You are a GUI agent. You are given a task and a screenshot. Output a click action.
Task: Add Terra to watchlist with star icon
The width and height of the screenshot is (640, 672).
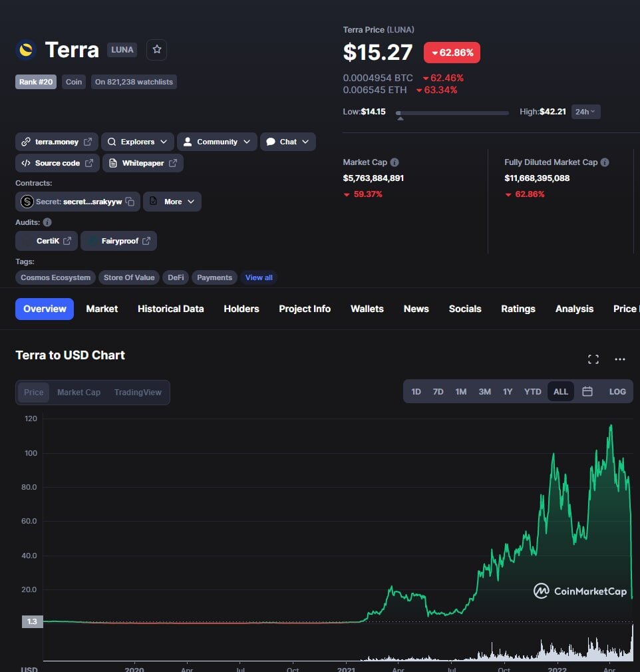click(x=156, y=50)
